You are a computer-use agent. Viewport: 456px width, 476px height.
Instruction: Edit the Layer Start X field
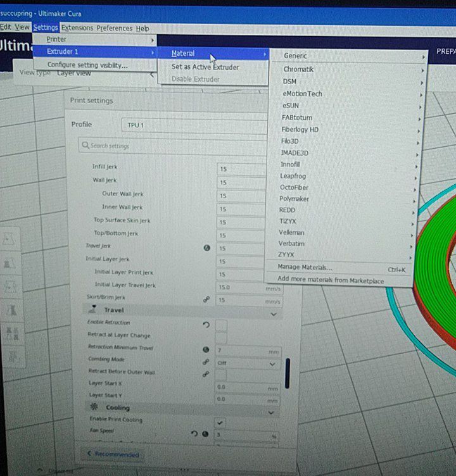click(x=247, y=387)
